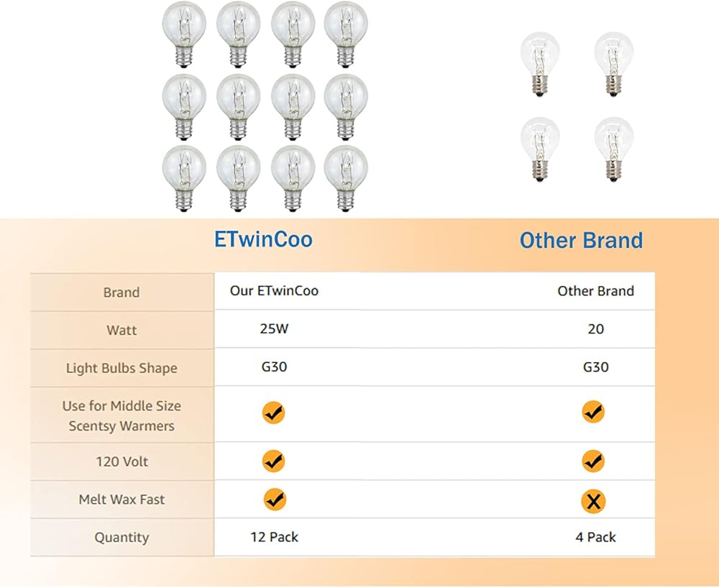The height and width of the screenshot is (588, 719).
Task: Click ETwinCoo's checkmark in 120 Volt row
Action: (274, 461)
